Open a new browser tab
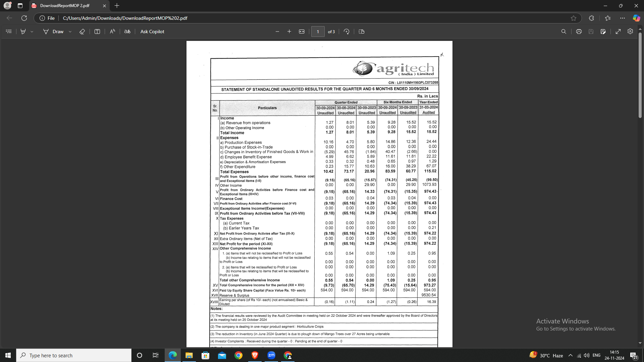 click(x=117, y=6)
